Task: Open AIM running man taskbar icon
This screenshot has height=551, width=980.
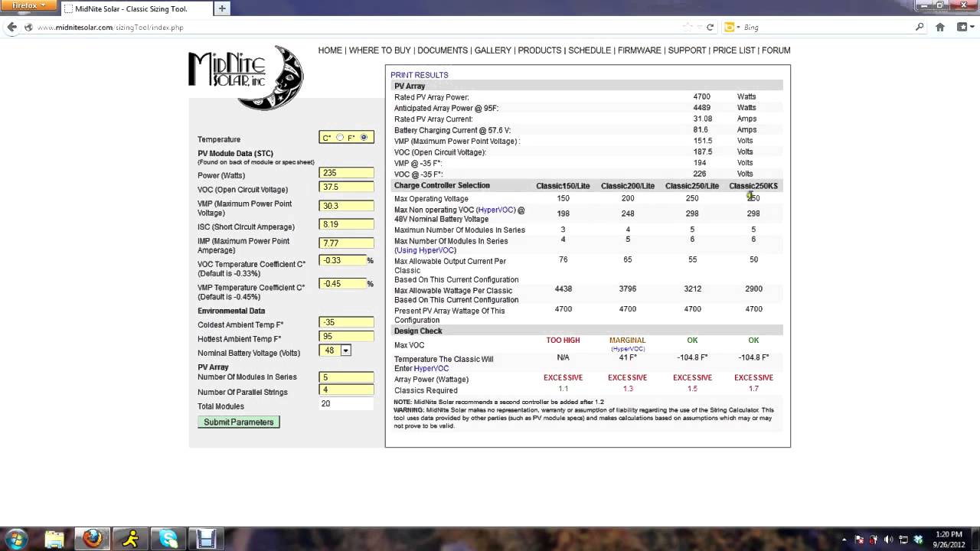Action: tap(131, 539)
